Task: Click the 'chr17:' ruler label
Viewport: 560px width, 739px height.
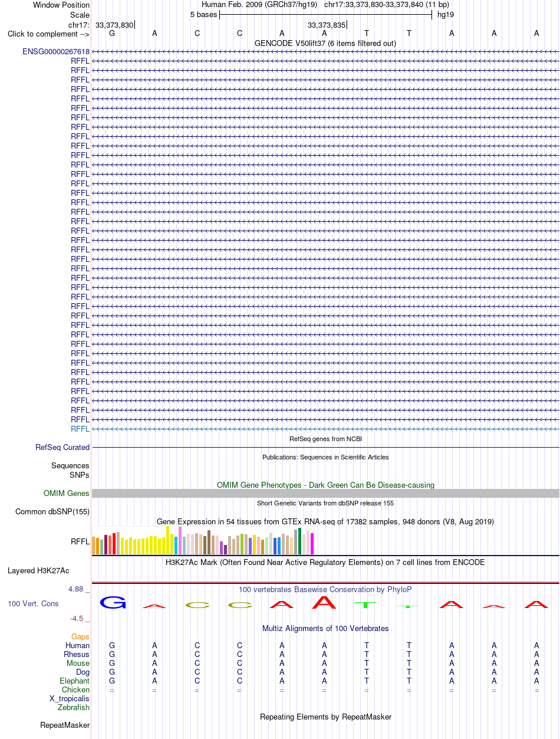Action: tap(79, 25)
